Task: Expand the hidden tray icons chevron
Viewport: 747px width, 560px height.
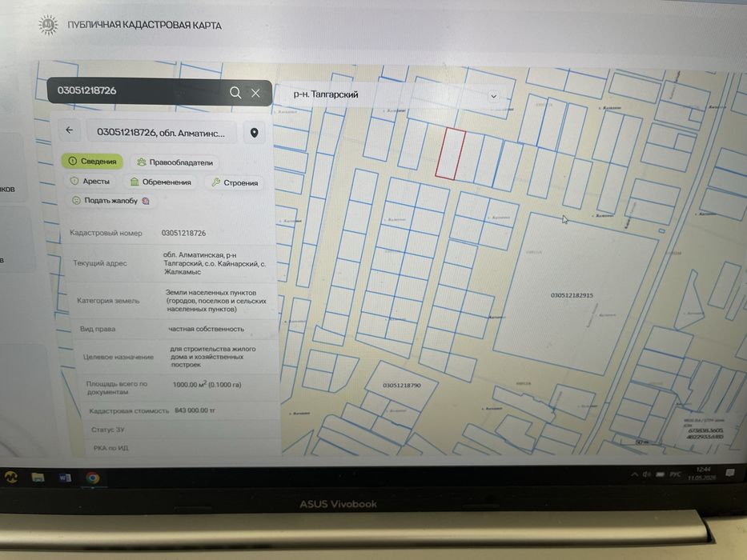Action: (635, 474)
